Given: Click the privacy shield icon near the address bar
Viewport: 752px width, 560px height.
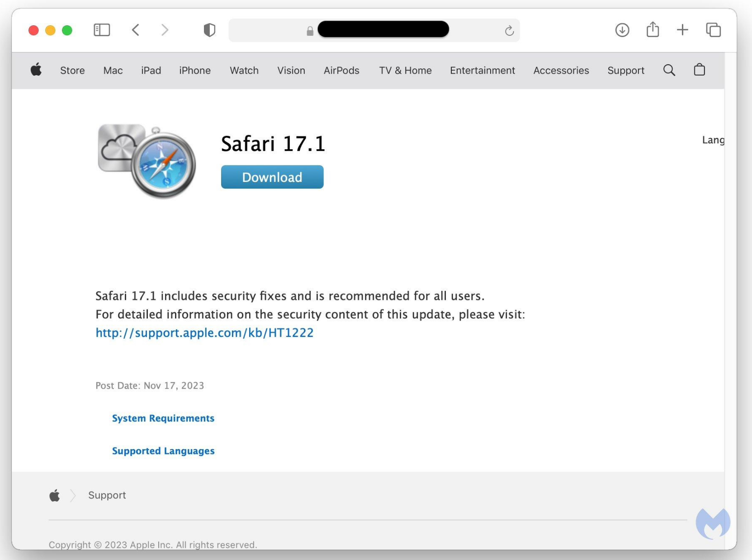Looking at the screenshot, I should (209, 30).
